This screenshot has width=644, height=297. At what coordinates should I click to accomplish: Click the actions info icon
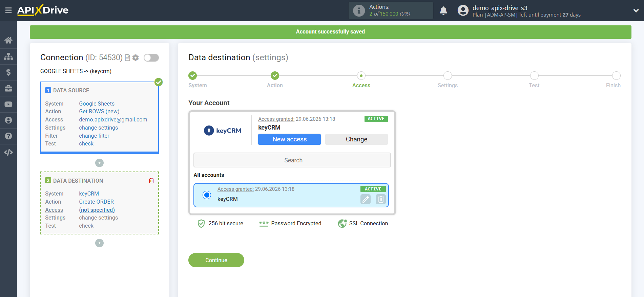359,10
